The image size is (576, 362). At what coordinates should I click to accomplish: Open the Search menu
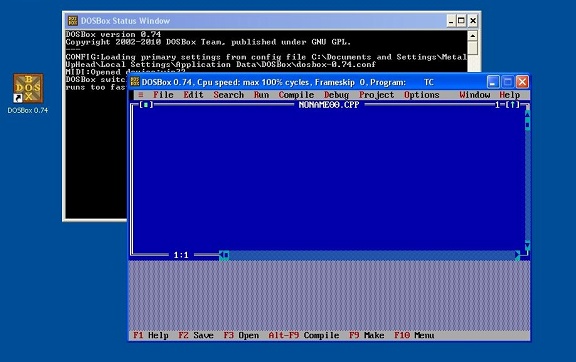(228, 95)
